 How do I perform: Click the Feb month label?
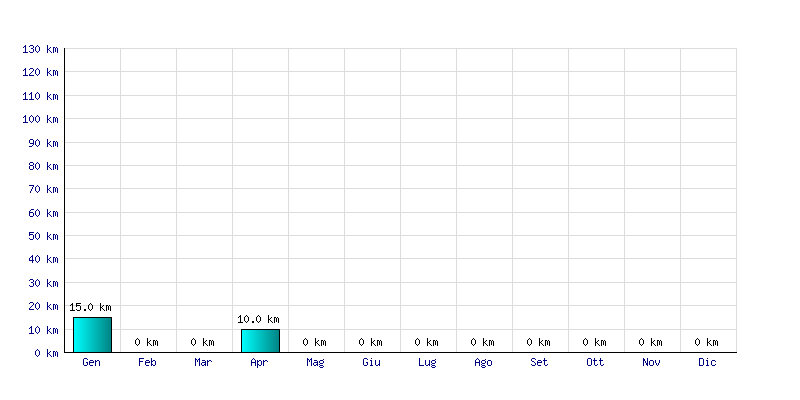(147, 362)
